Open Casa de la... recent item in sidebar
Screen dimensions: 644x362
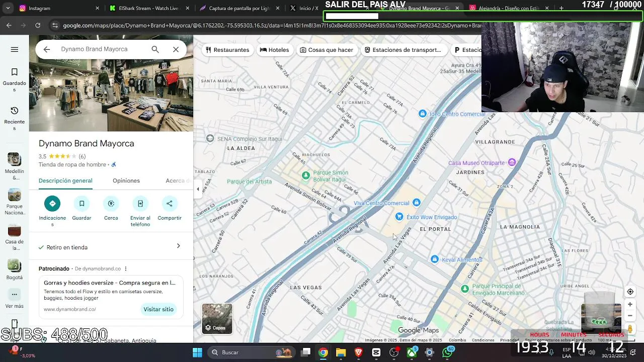click(14, 237)
